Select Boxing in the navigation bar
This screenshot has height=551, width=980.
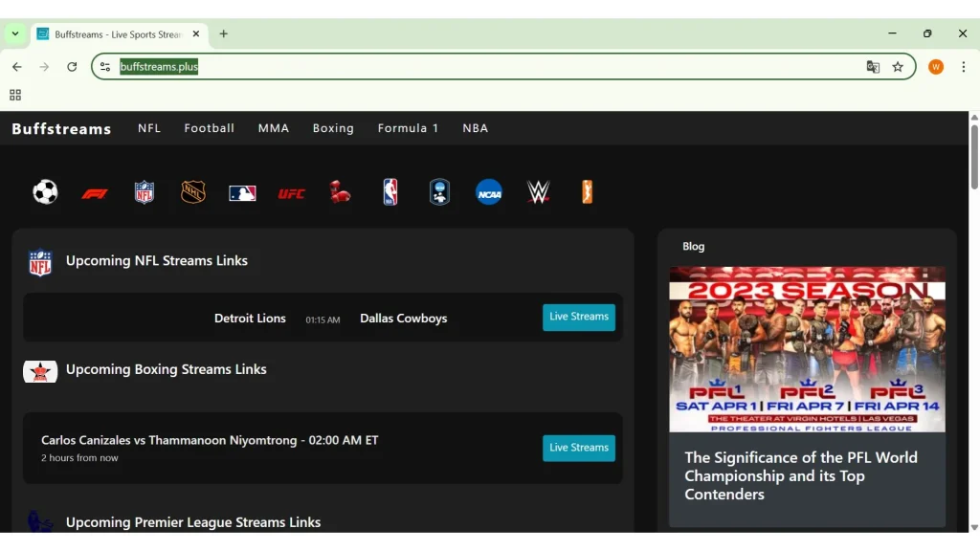333,127
